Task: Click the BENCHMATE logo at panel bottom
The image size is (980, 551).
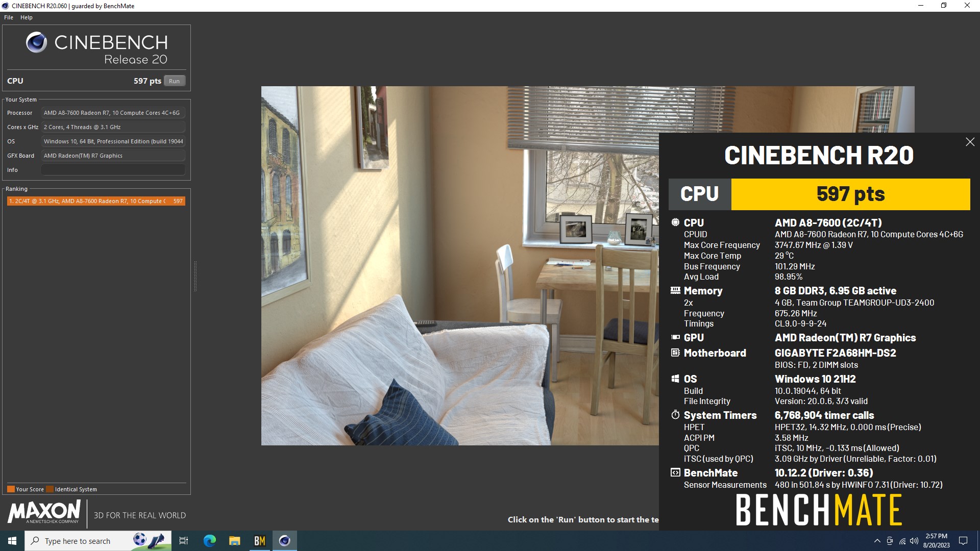Action: pos(819,510)
